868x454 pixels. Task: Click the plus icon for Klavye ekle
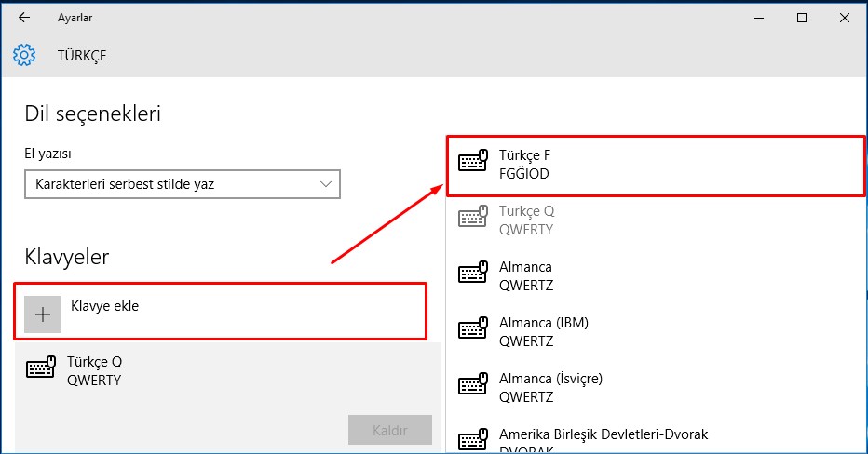click(x=43, y=314)
